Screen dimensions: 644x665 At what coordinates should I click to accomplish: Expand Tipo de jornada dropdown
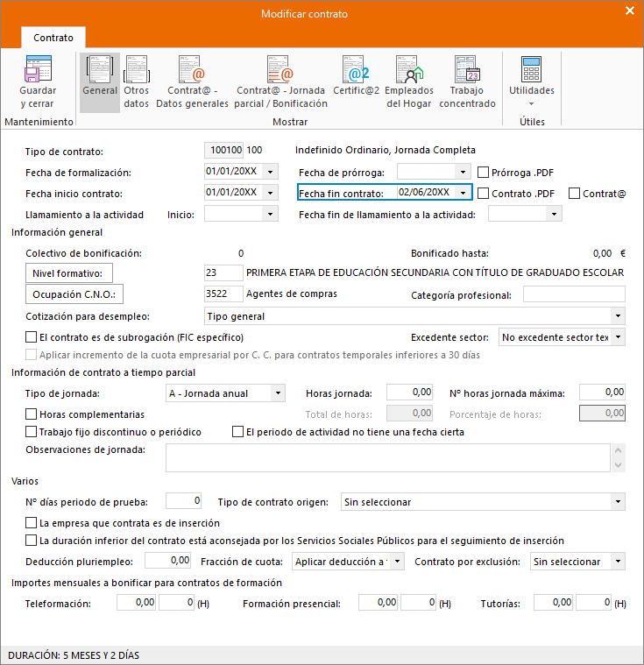coord(278,393)
